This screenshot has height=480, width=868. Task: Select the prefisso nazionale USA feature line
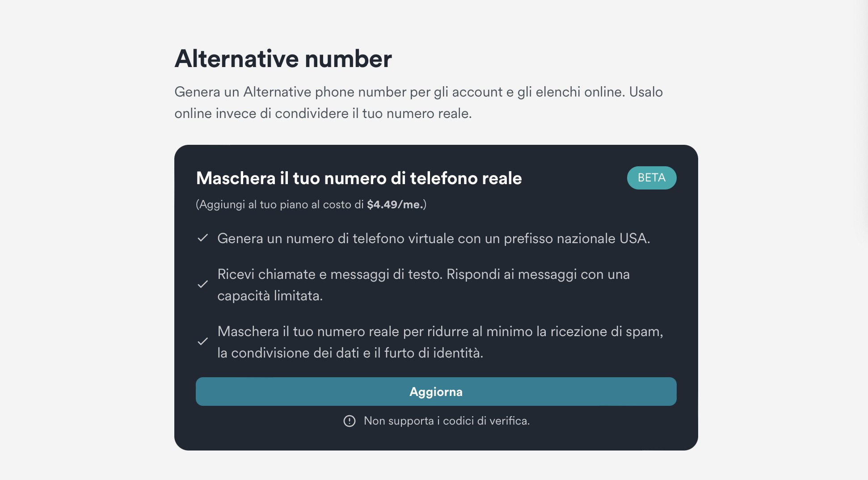[x=433, y=239]
